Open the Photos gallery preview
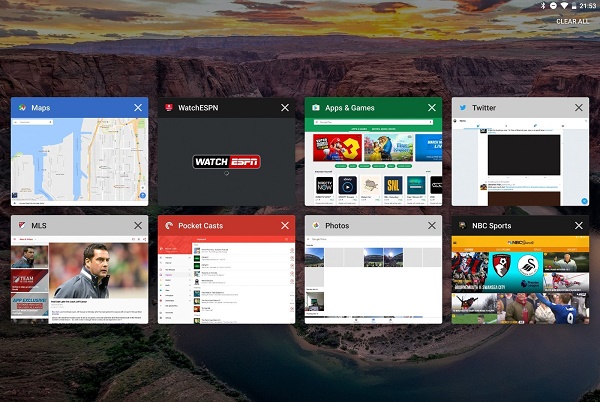Screen dimensions: 600x402 [373, 280]
